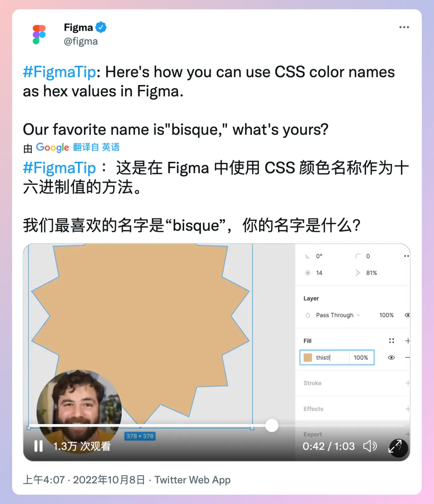
Task: Add a stroke with plus icon
Action: [407, 383]
